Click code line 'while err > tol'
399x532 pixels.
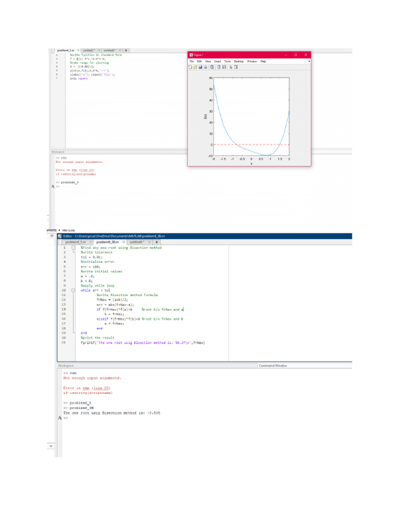[96, 290]
